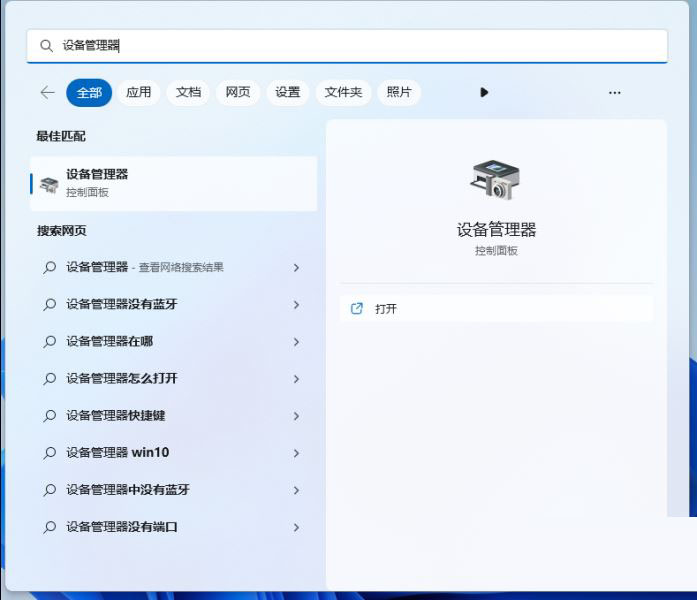The height and width of the screenshot is (600, 697).
Task: Click search icon beside 查看网络搜索结果
Action: [49, 268]
